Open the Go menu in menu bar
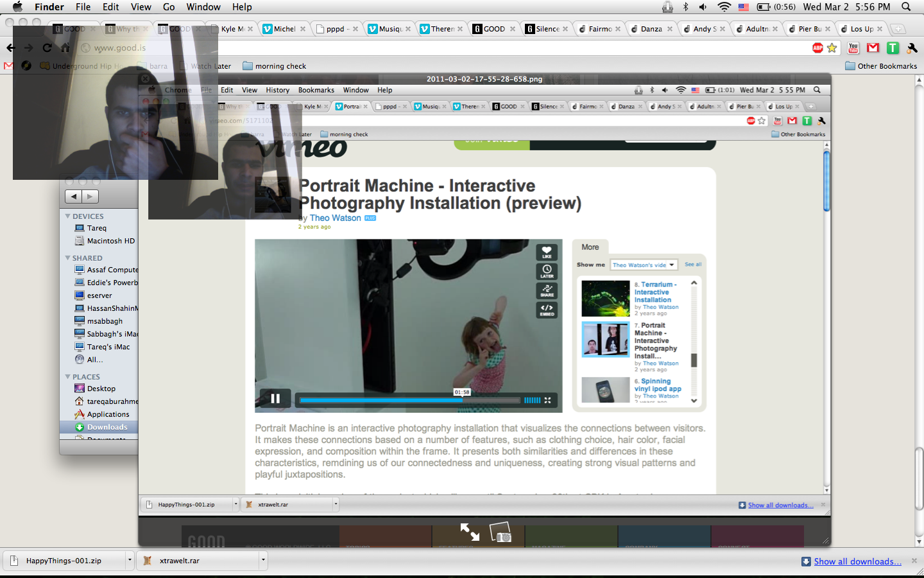The width and height of the screenshot is (924, 578). (x=169, y=7)
